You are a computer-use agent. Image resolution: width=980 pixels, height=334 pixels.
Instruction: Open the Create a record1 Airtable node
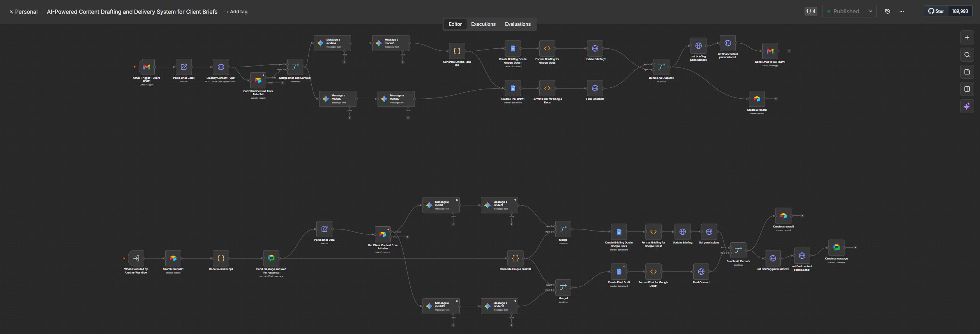pos(783,216)
